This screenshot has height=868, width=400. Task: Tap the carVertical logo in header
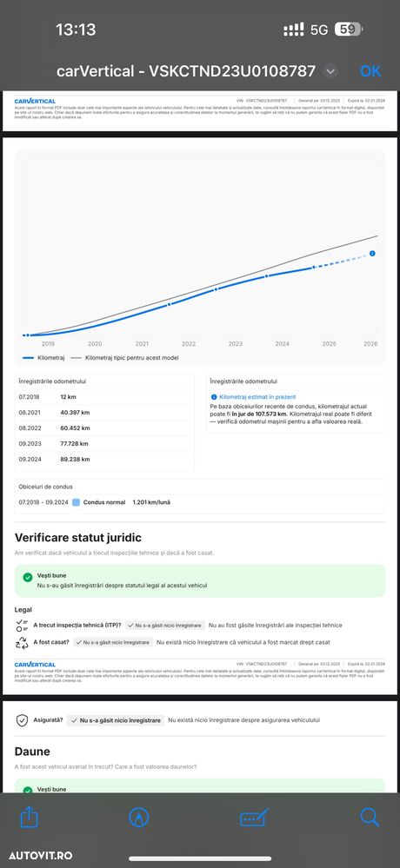coord(35,102)
